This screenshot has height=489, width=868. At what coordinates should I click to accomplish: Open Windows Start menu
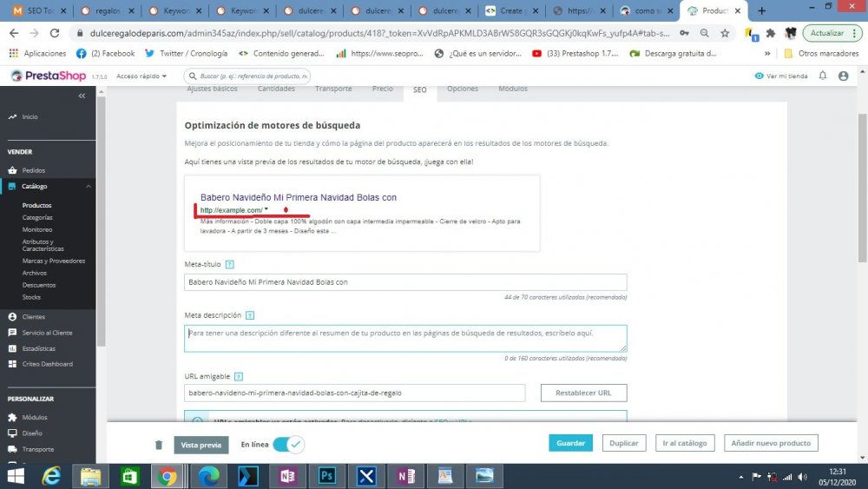point(16,476)
